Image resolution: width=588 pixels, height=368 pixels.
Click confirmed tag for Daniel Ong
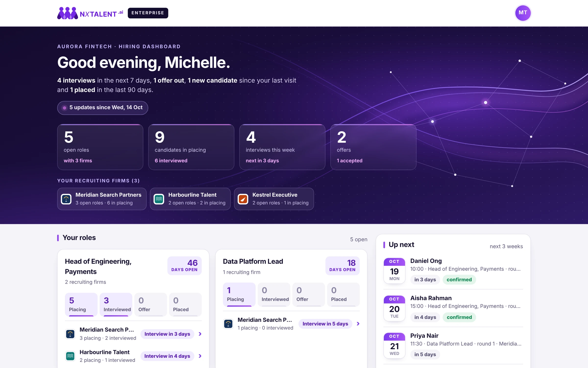click(x=459, y=280)
